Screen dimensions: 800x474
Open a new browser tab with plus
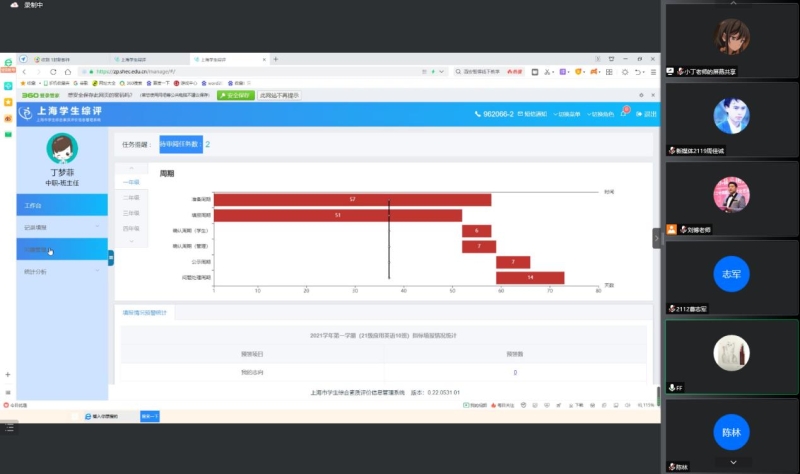click(276, 59)
